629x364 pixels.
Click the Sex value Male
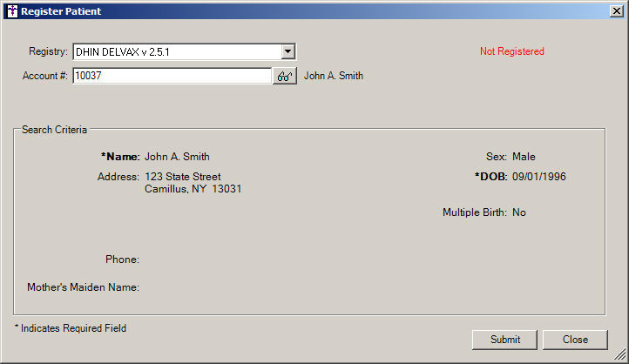click(524, 157)
